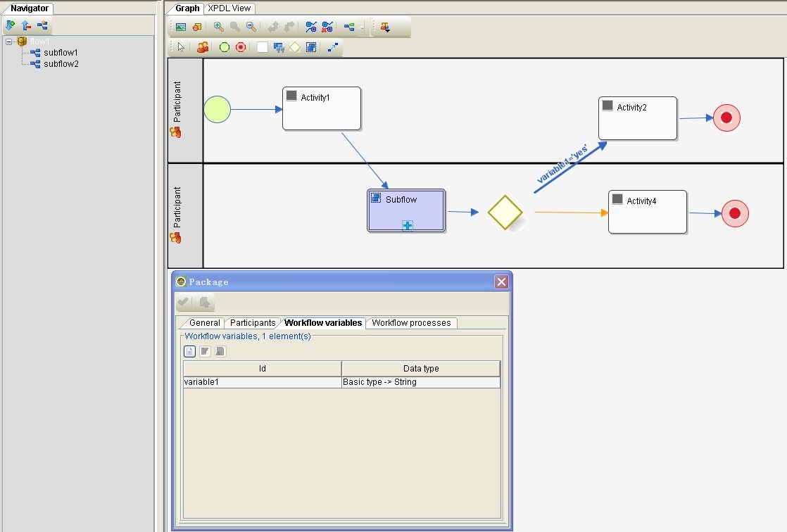
Task: Choose the arrow selection pointer tool
Action: 181,47
